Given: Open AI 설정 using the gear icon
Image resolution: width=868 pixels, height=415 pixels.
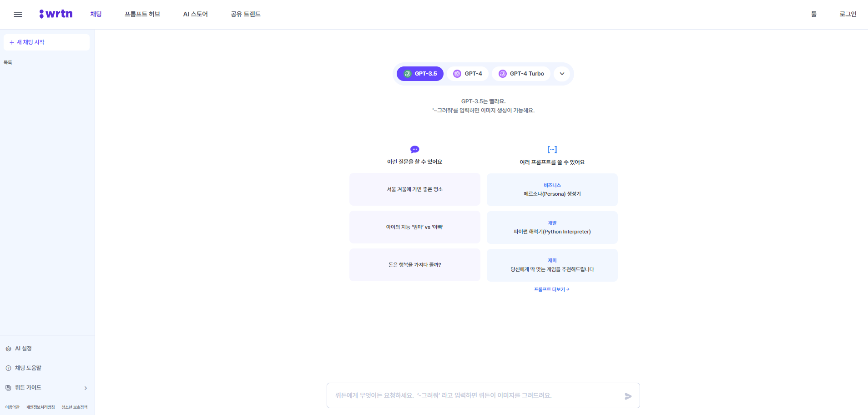Looking at the screenshot, I should pyautogui.click(x=8, y=348).
